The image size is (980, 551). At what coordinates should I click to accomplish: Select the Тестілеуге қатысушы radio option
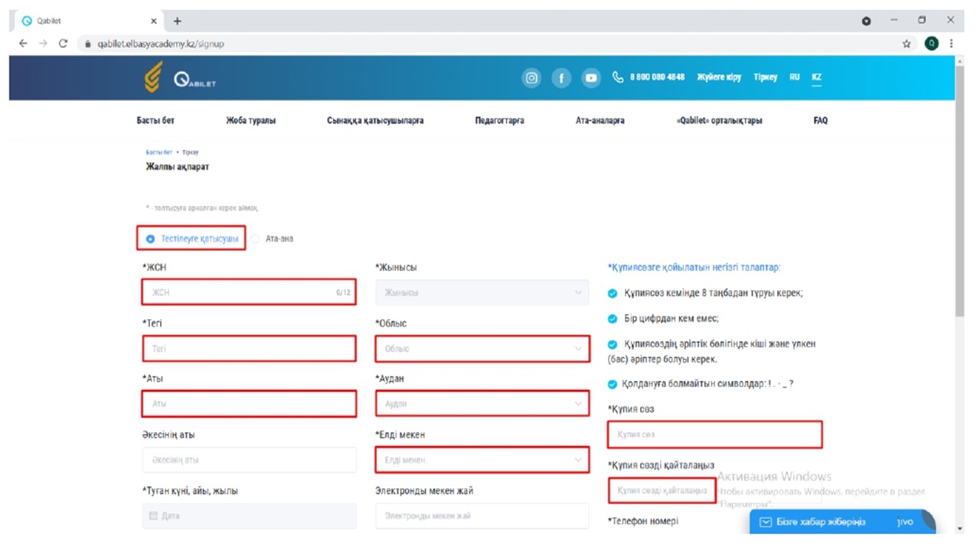[x=150, y=239]
